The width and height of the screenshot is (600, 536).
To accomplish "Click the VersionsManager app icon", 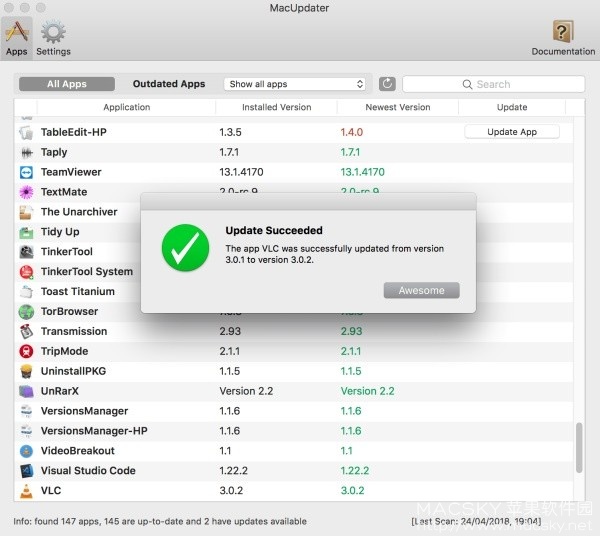I will (x=26, y=411).
